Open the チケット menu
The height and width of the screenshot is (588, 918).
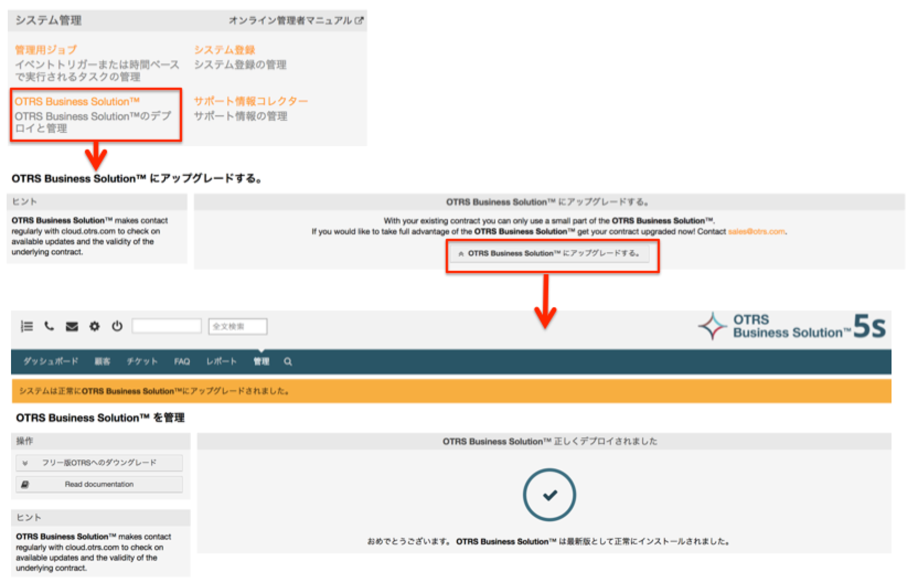pyautogui.click(x=142, y=361)
